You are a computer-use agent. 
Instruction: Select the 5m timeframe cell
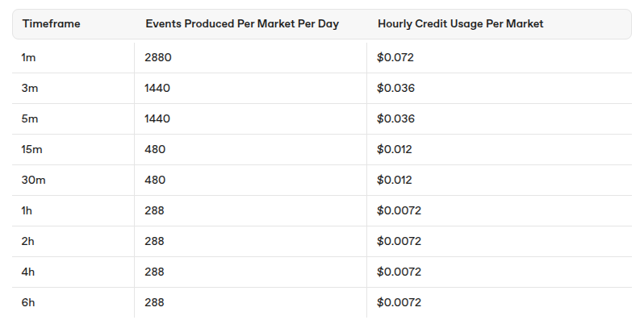coord(31,119)
